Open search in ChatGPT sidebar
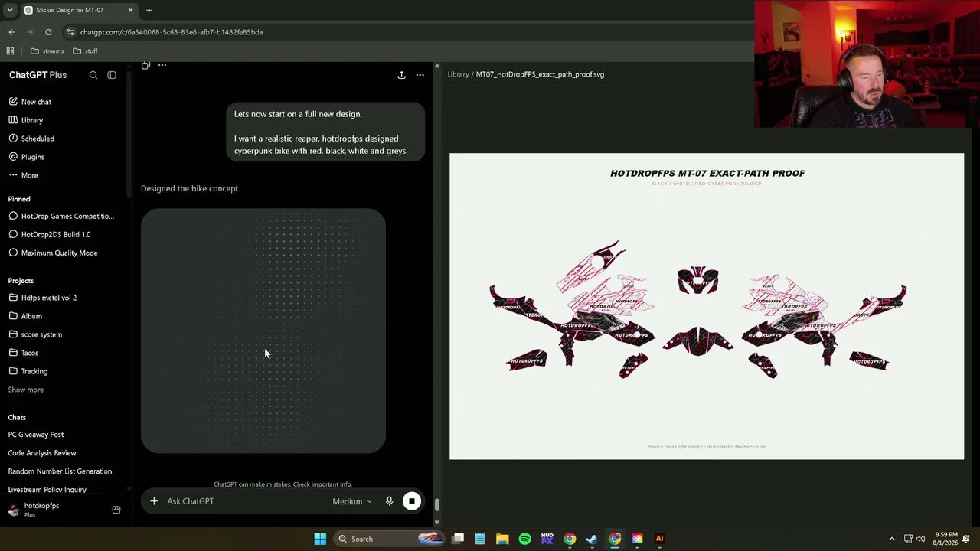Viewport: 980px width, 551px height. click(x=93, y=75)
